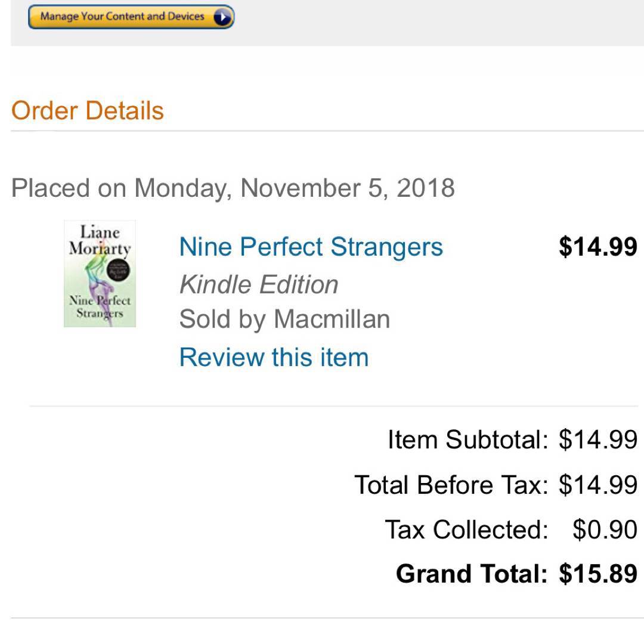644x644 pixels.
Task: Click the Review this item link
Action: click(274, 357)
